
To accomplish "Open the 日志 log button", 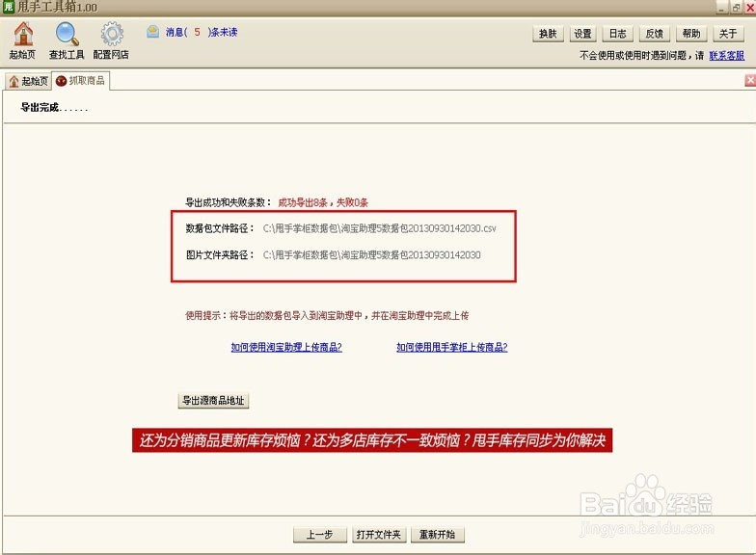I will pos(617,34).
